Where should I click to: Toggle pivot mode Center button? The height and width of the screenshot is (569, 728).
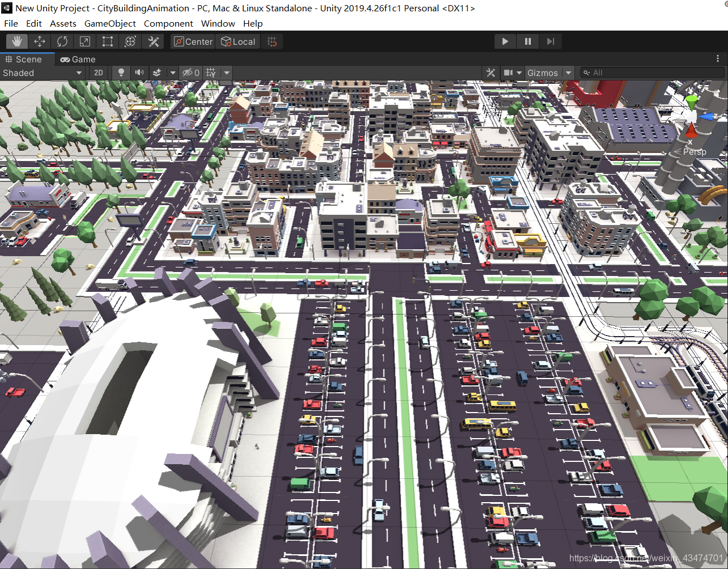[x=193, y=41]
